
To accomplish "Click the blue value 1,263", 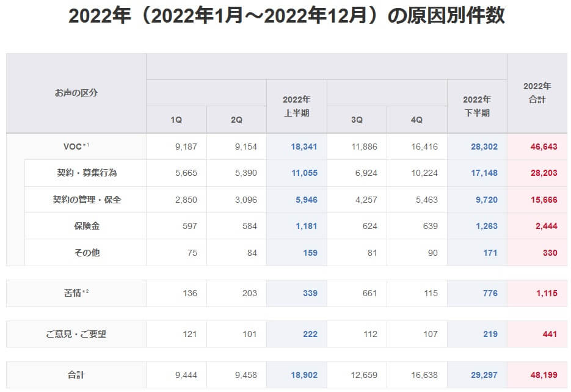I will [x=486, y=226].
